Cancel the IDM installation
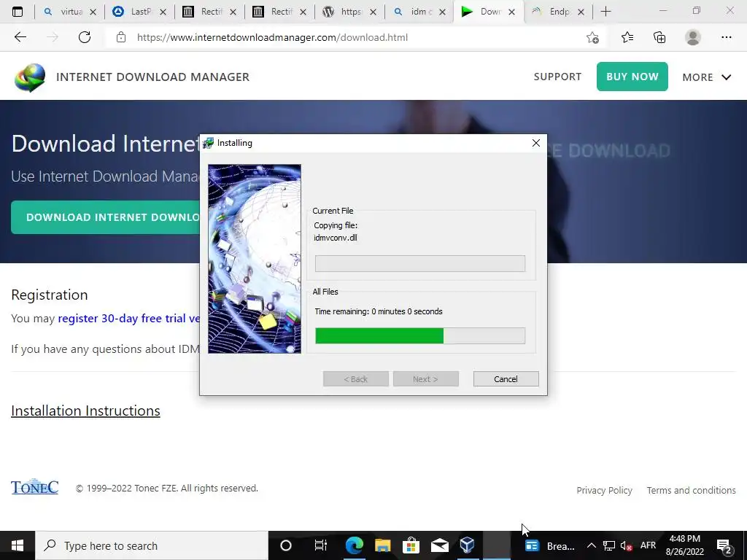The height and width of the screenshot is (560, 747). click(x=506, y=379)
